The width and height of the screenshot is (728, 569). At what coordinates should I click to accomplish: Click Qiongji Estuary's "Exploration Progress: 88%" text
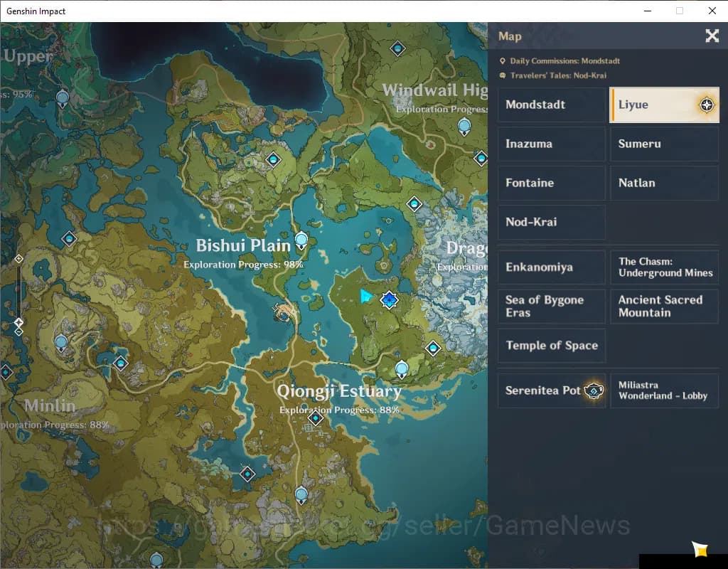tap(339, 410)
